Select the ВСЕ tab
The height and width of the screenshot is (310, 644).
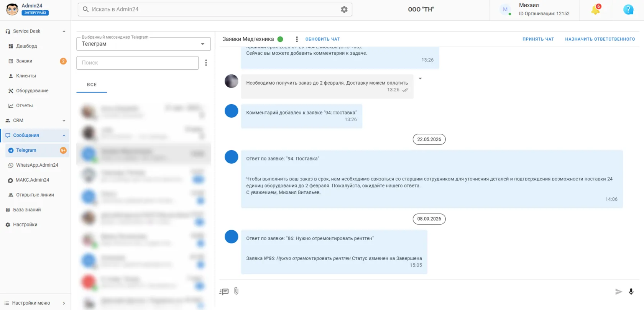[92, 85]
